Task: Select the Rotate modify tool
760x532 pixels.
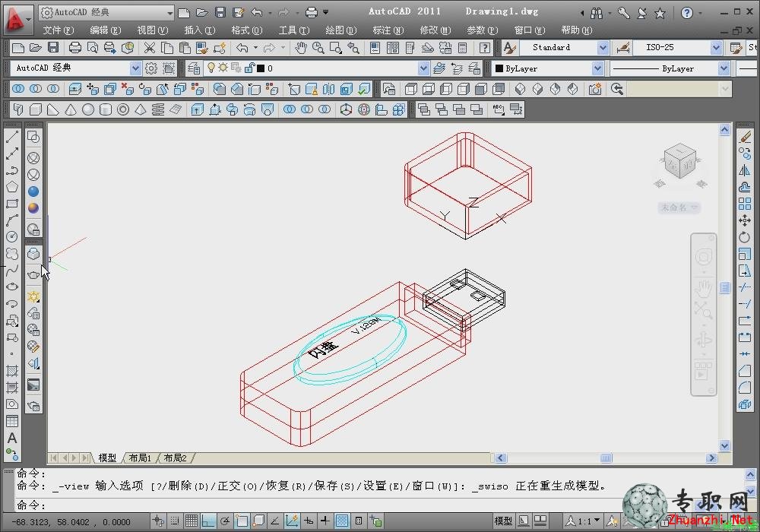Action: tap(745, 237)
